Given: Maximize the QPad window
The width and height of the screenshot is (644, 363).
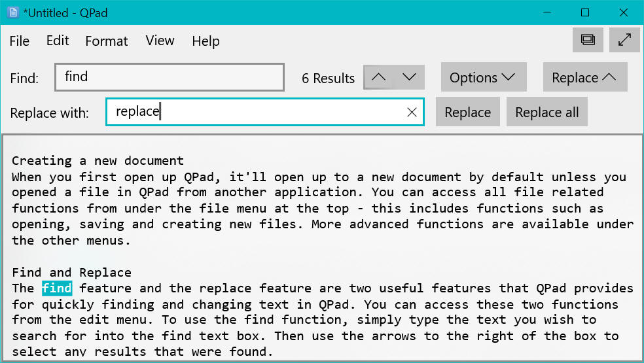Looking at the screenshot, I should pos(585,12).
